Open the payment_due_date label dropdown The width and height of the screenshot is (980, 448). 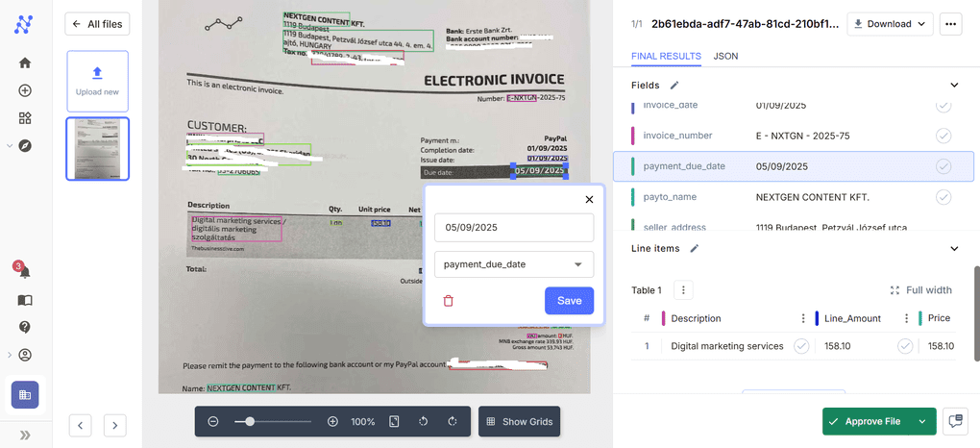[514, 264]
